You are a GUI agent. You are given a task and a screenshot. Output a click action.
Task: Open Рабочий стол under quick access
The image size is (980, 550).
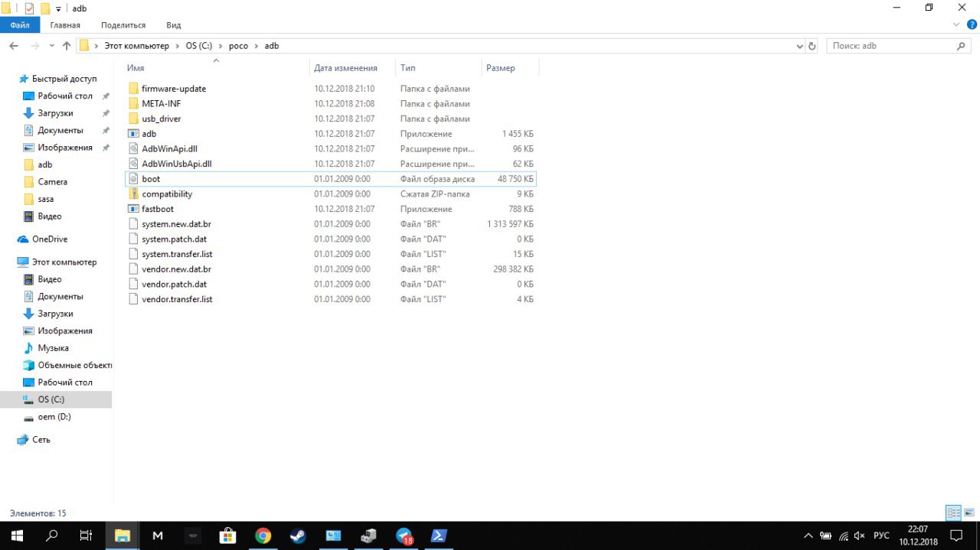[65, 96]
